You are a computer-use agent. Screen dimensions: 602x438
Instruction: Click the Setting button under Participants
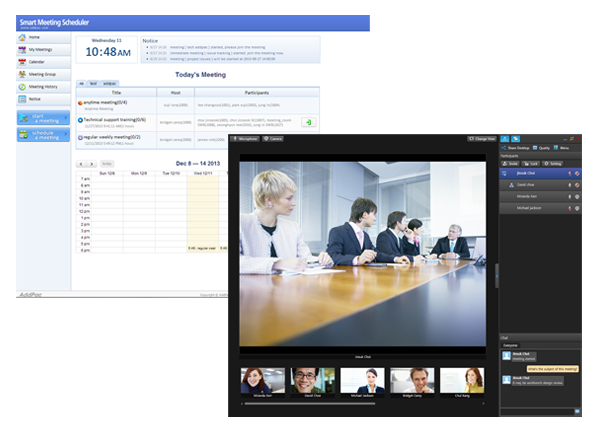pos(553,164)
